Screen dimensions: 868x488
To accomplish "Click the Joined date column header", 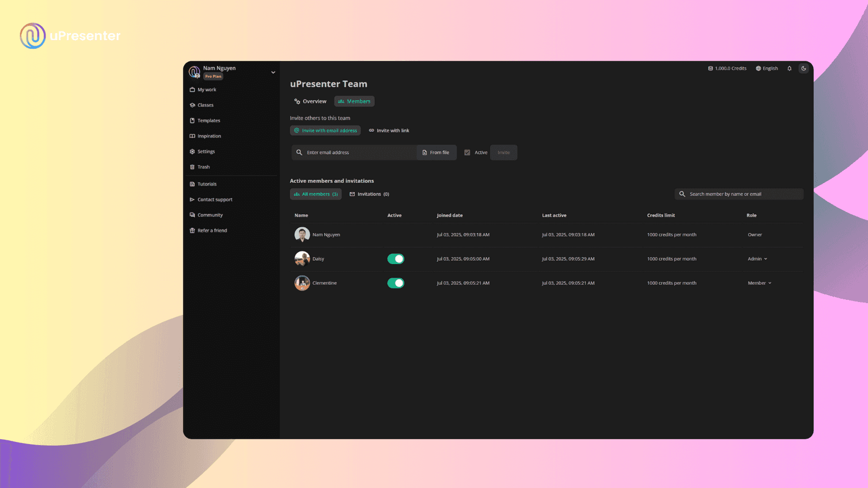I will 450,215.
